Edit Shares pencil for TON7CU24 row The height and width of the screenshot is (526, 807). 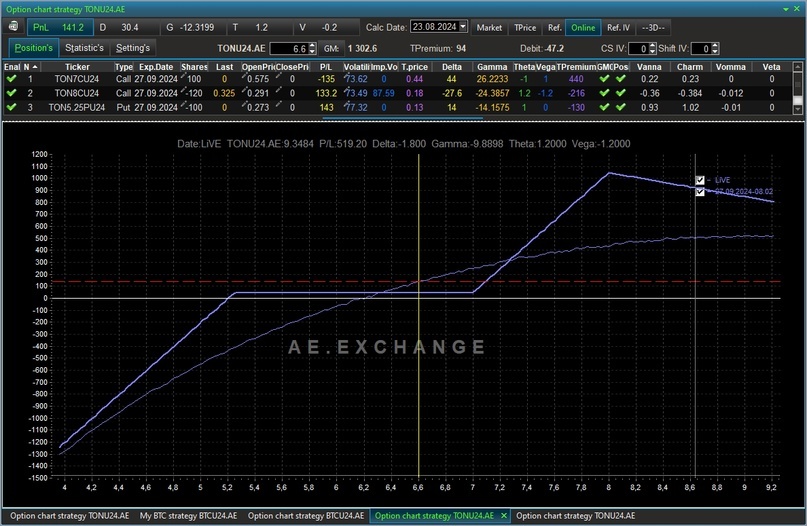tap(183, 76)
